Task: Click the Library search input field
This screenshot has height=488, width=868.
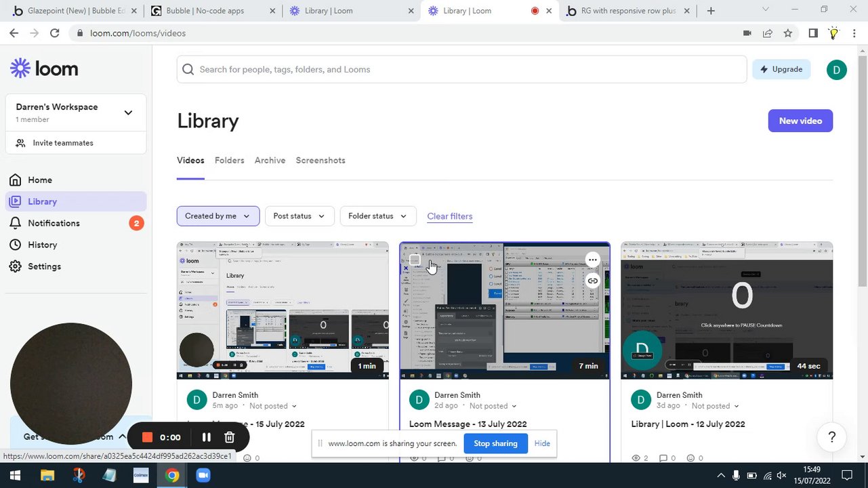Action: point(461,69)
